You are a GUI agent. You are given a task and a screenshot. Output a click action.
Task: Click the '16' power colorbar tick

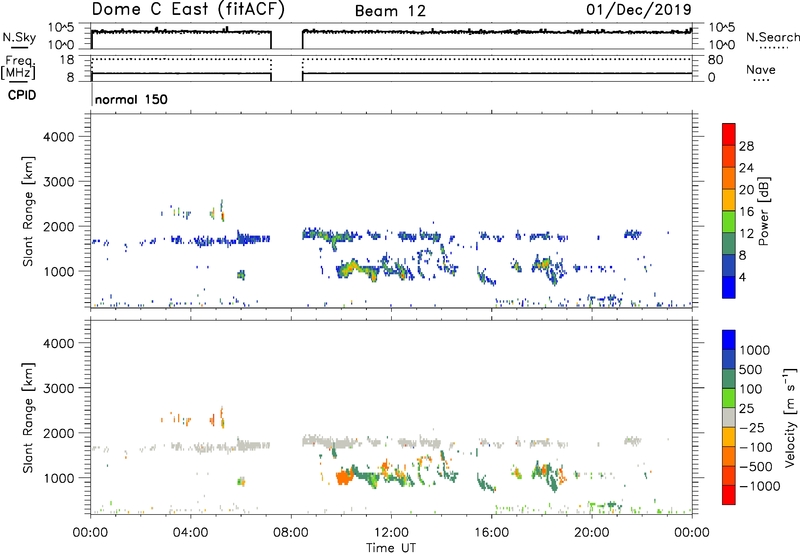tap(746, 212)
